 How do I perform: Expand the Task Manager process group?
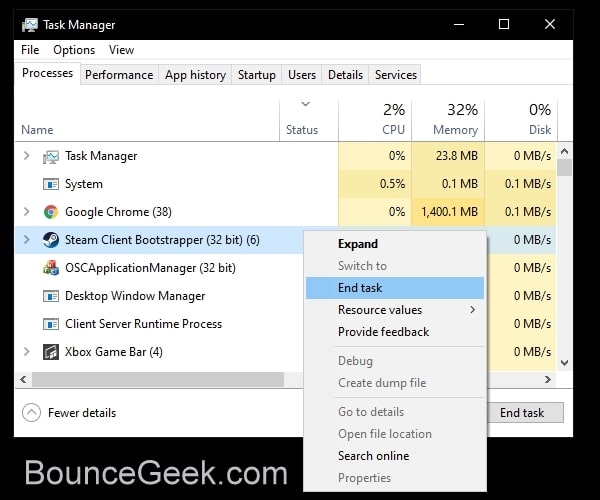click(x=26, y=156)
